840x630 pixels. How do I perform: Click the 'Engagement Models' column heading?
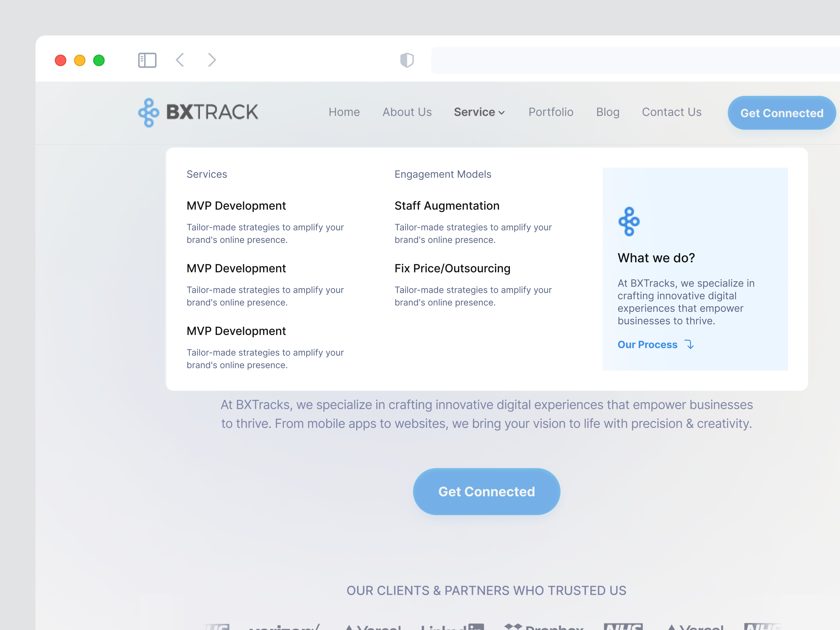(443, 174)
